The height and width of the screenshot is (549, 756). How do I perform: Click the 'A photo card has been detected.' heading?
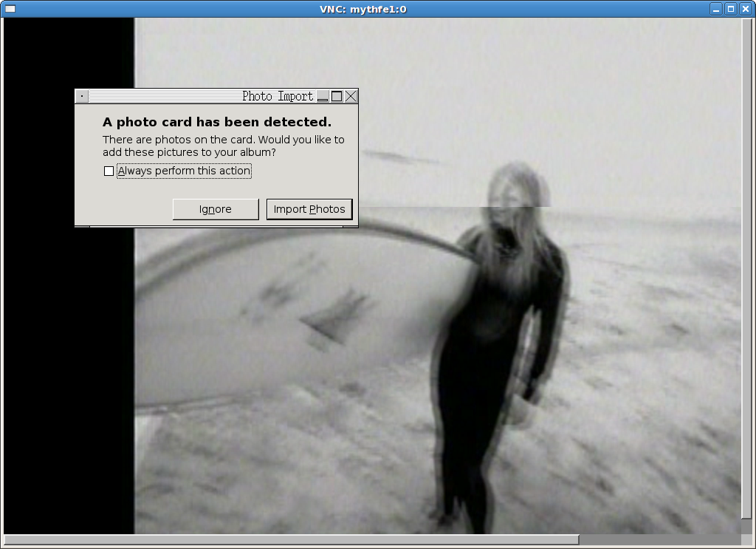point(217,122)
